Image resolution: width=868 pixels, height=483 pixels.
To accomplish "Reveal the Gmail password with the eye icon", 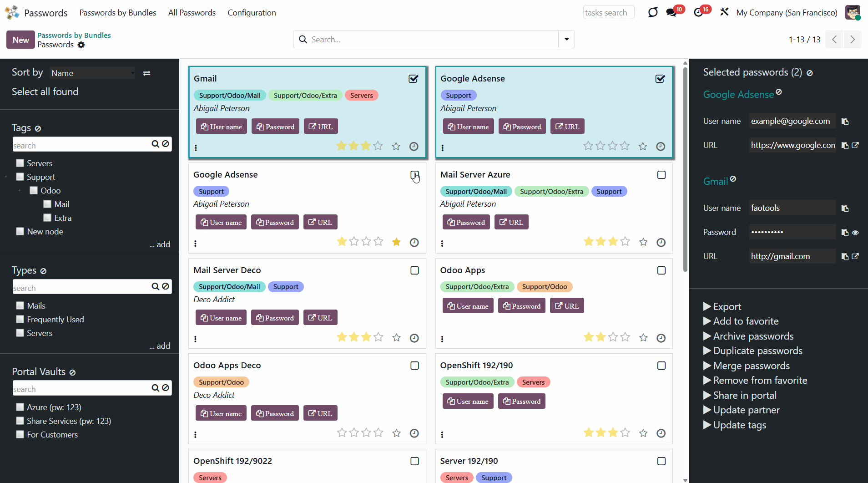I will click(x=855, y=233).
